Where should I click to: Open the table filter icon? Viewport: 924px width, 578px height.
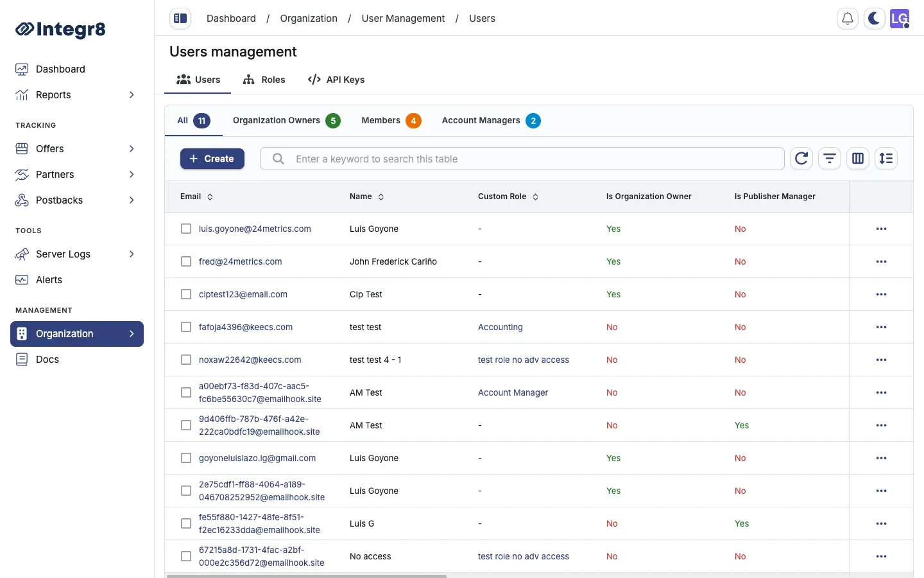(x=830, y=159)
